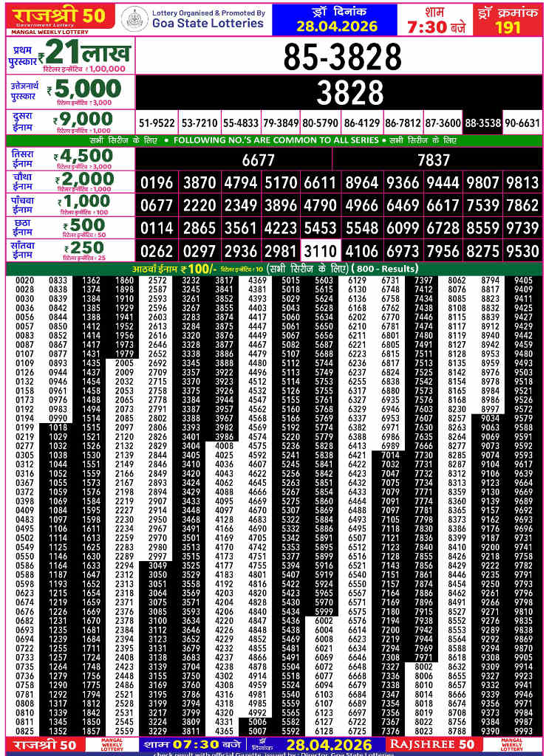The width and height of the screenshot is (546, 756).
Task: Click the Goa State Lotteries round emblem
Action: [x=134, y=18]
